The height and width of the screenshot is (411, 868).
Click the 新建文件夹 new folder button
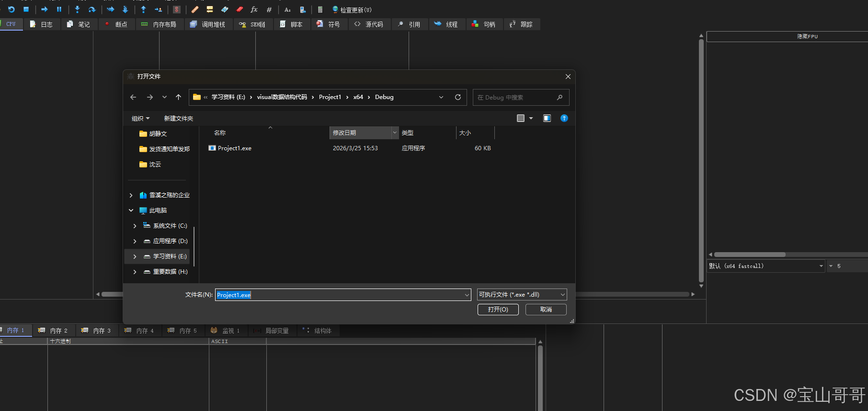179,118
